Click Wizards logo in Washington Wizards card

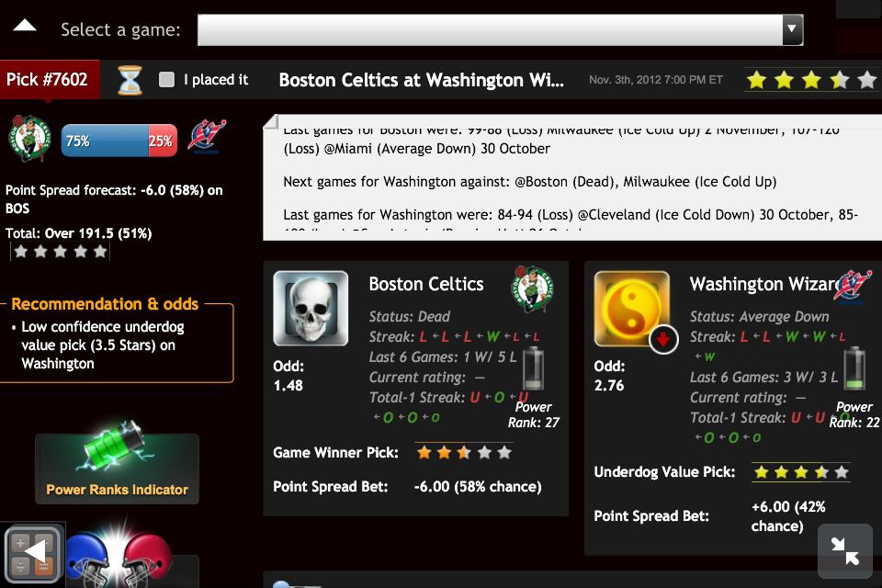tap(854, 287)
